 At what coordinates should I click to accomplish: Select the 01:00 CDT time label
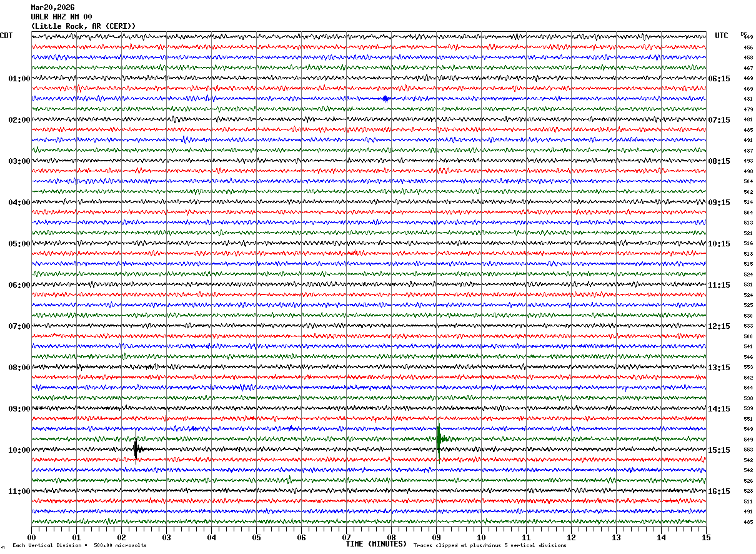click(19, 79)
